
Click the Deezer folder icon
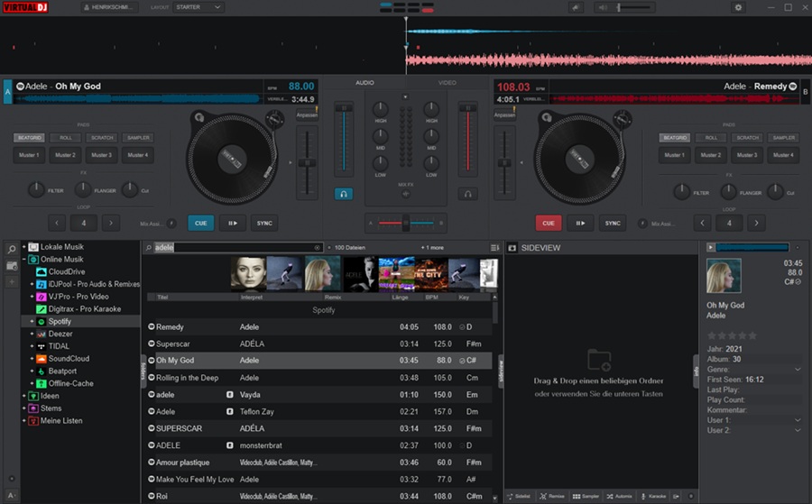pyautogui.click(x=42, y=334)
